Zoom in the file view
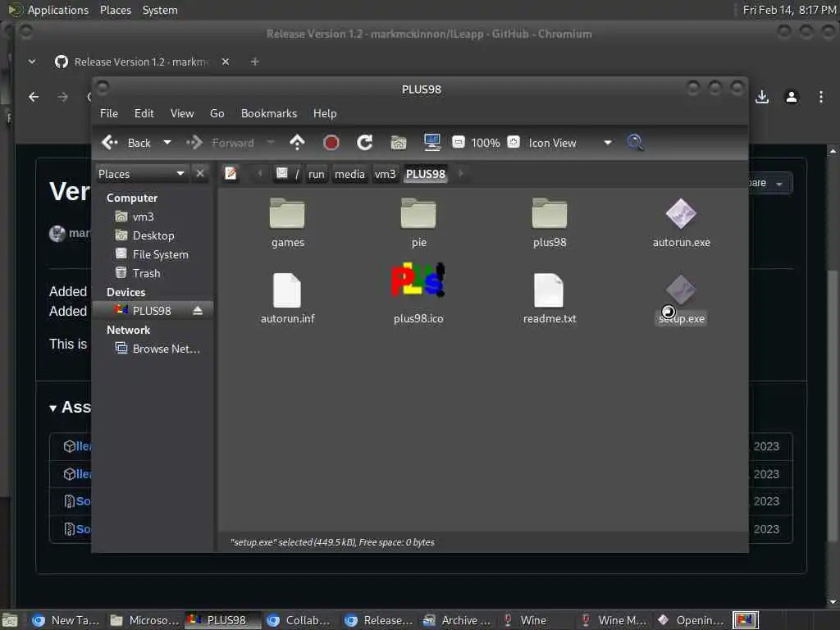 click(x=514, y=142)
